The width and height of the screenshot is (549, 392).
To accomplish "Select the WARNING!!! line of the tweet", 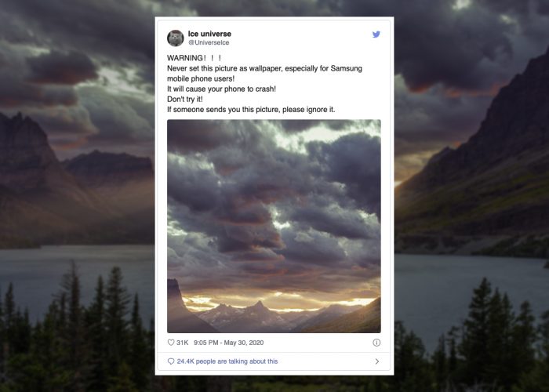I will tap(194, 58).
